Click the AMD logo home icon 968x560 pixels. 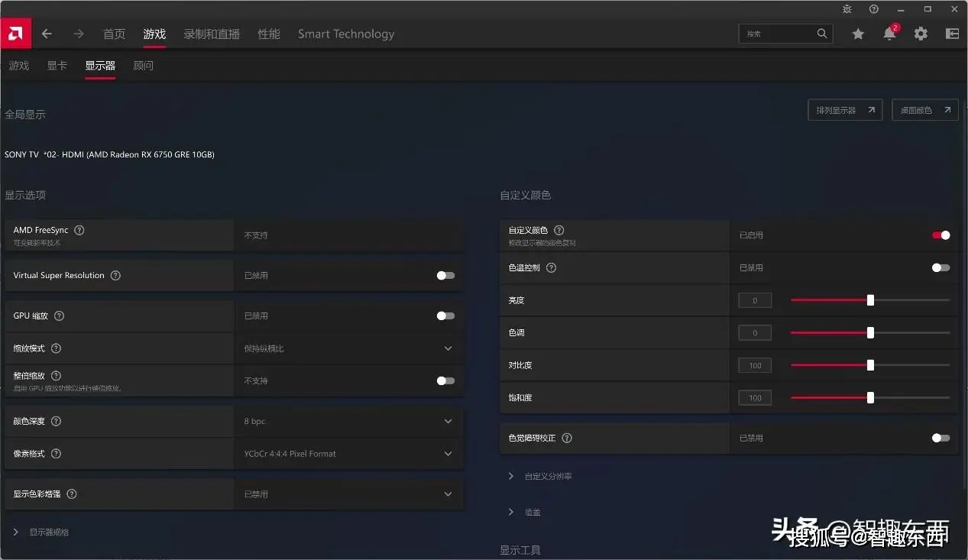(x=15, y=34)
